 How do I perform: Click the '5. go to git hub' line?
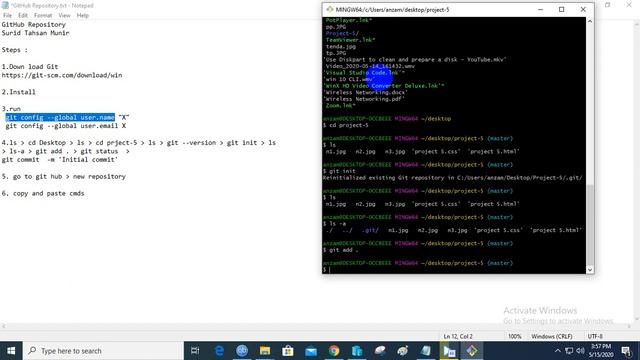[x=64, y=177]
